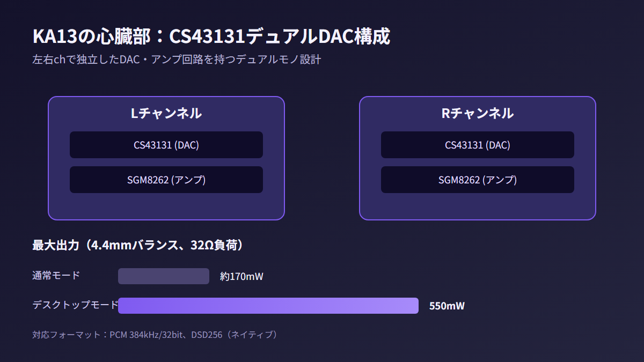This screenshot has width=644, height=362.
Task: Click the subtitle about デュアルモノ設計
Action: click(x=177, y=60)
